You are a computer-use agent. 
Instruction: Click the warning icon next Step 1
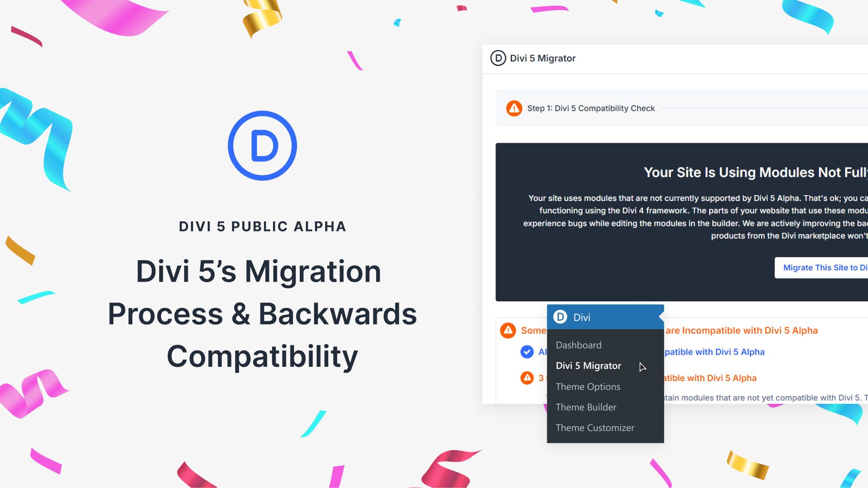(513, 108)
